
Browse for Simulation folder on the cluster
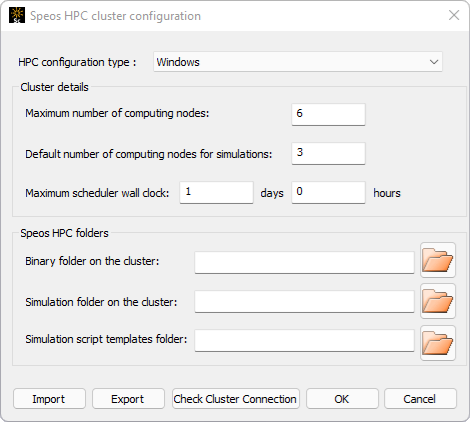click(438, 301)
